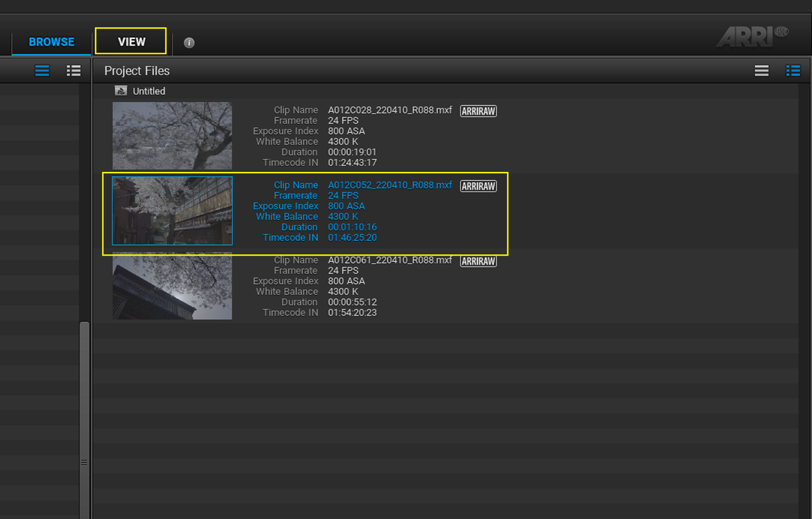This screenshot has height=519, width=812.
Task: Click timecode IN value 01:46:25:20
Action: 352,237
